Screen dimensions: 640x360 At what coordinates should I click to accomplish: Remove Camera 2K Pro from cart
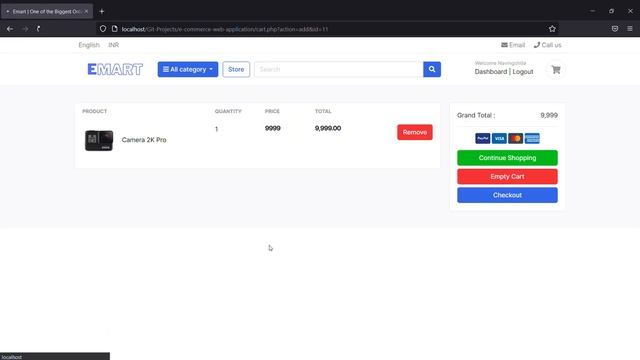pos(415,132)
